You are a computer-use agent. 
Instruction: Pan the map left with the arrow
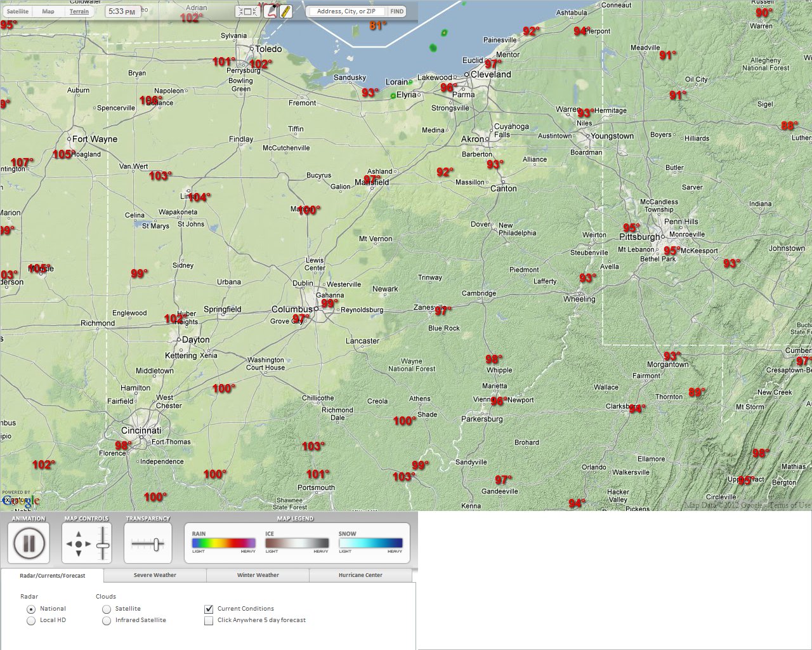69,544
